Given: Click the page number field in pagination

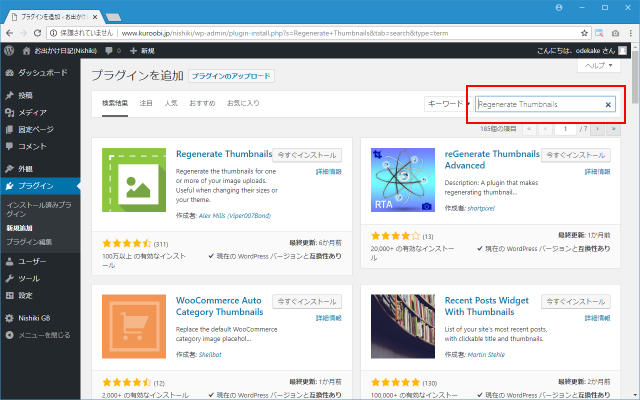Looking at the screenshot, I should pyautogui.click(x=565, y=129).
